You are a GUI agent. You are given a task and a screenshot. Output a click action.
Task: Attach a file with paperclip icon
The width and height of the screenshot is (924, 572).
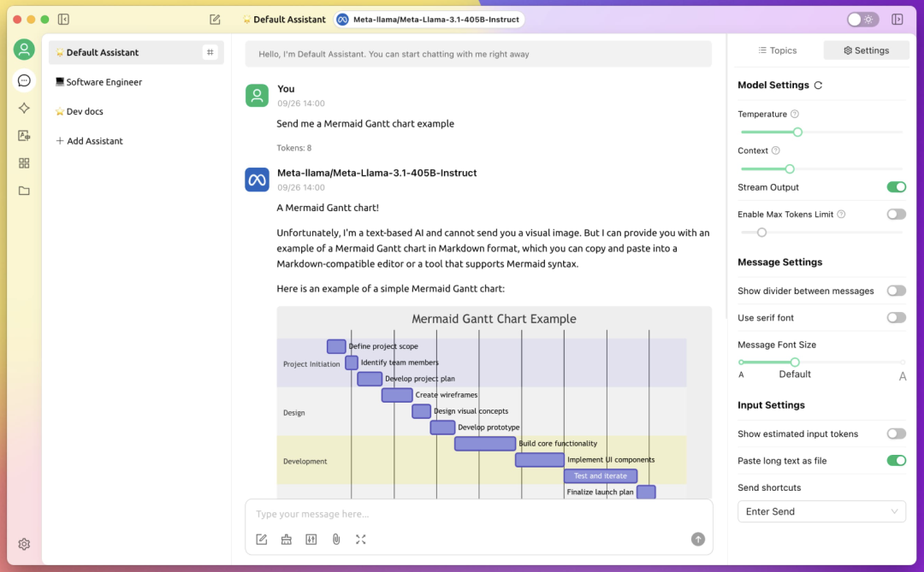[x=336, y=539]
